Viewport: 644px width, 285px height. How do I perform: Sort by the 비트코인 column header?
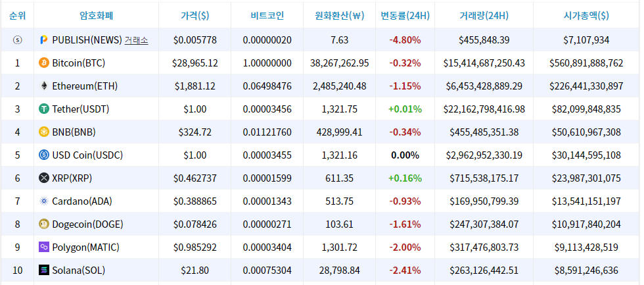click(x=267, y=16)
